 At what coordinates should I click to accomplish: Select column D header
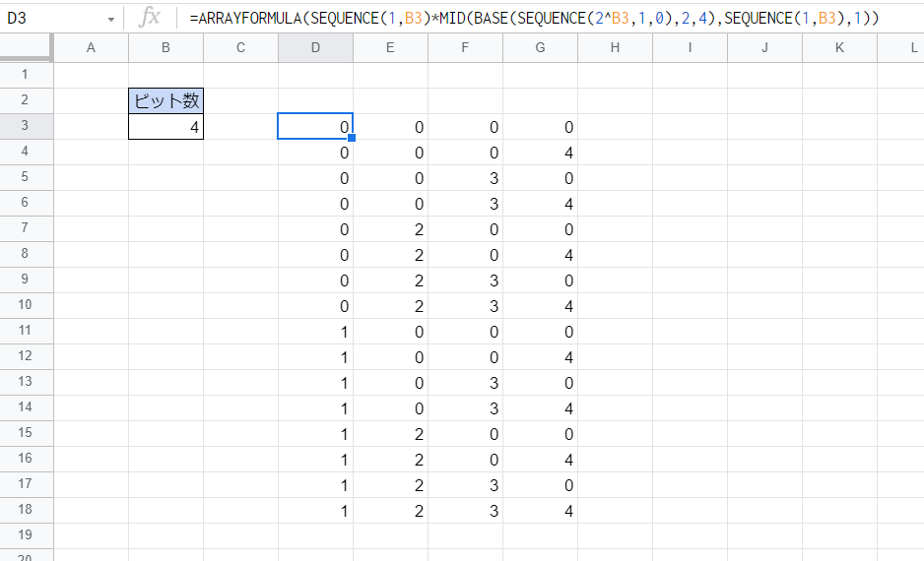point(315,47)
